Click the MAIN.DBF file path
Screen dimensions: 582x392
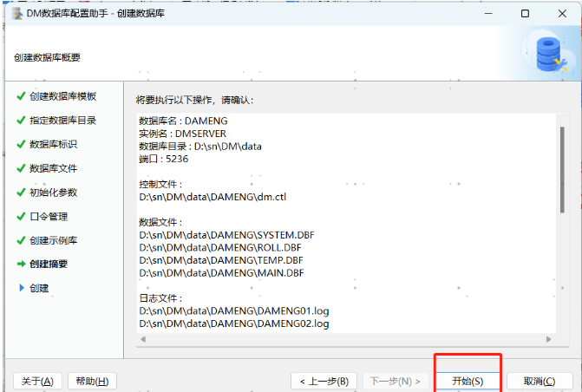221,273
